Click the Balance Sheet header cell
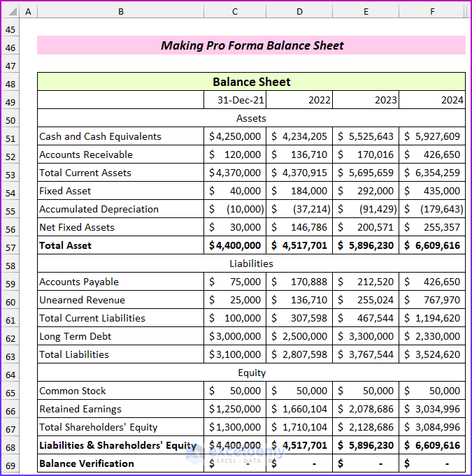 pyautogui.click(x=252, y=82)
